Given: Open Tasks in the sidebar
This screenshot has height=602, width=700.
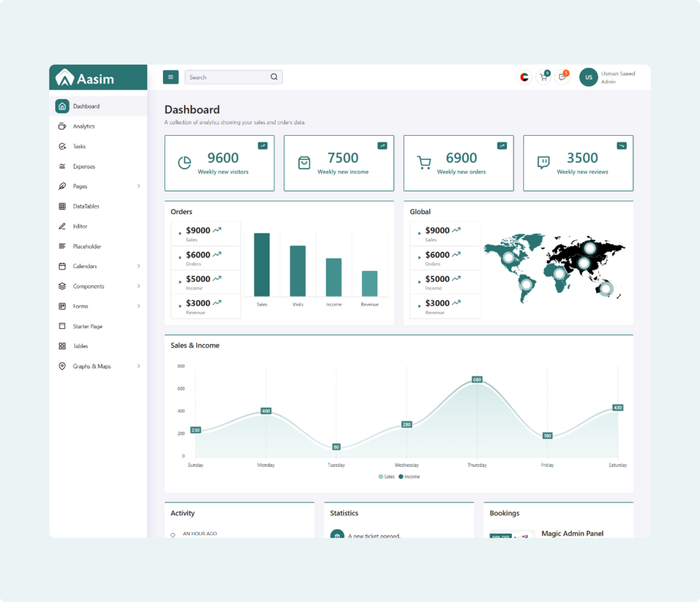Looking at the screenshot, I should (x=98, y=146).
